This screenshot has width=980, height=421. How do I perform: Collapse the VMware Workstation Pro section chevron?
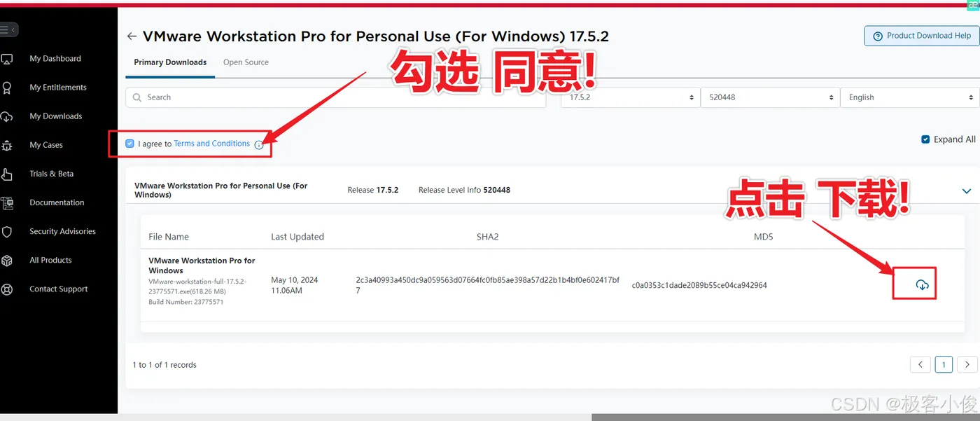pos(967,191)
